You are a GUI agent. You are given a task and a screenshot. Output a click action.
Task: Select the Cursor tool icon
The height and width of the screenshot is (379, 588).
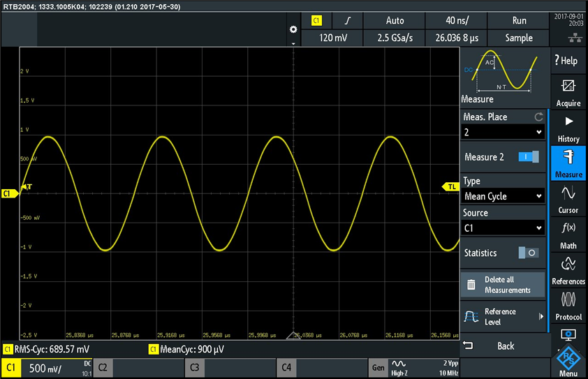point(568,198)
